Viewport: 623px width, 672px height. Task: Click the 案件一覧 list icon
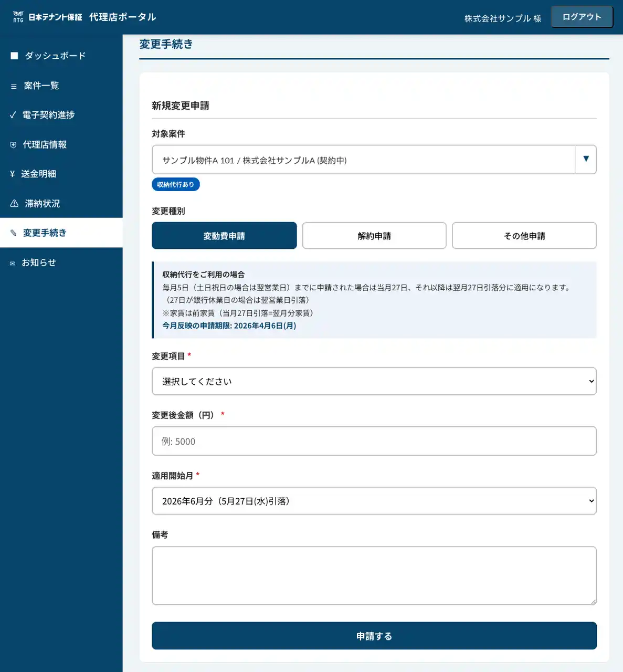[14, 86]
